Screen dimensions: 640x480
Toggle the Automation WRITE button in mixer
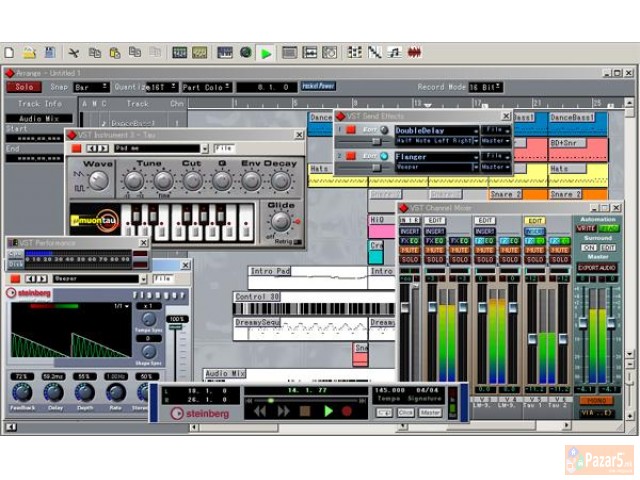pos(585,229)
